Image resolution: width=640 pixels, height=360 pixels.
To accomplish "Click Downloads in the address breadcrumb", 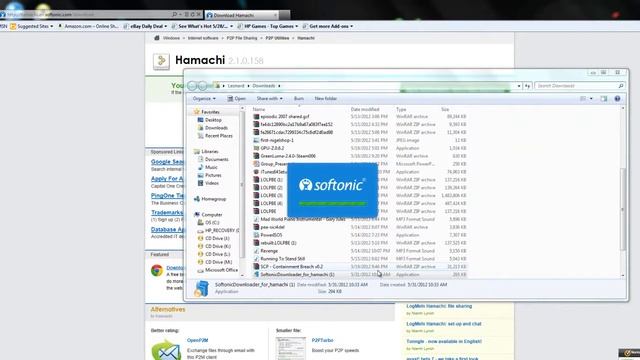I will click(x=264, y=86).
